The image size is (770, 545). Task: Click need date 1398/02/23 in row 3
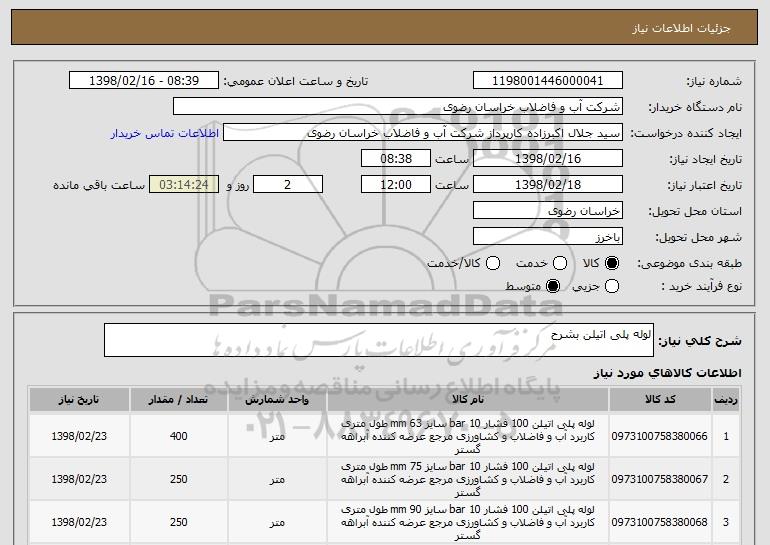79,522
